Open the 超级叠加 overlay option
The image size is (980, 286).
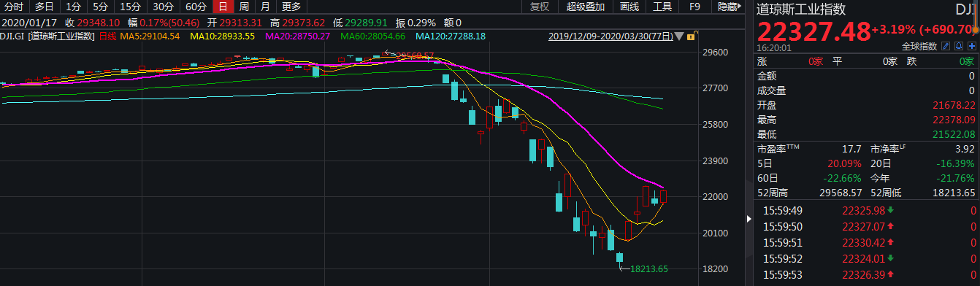pos(585,7)
